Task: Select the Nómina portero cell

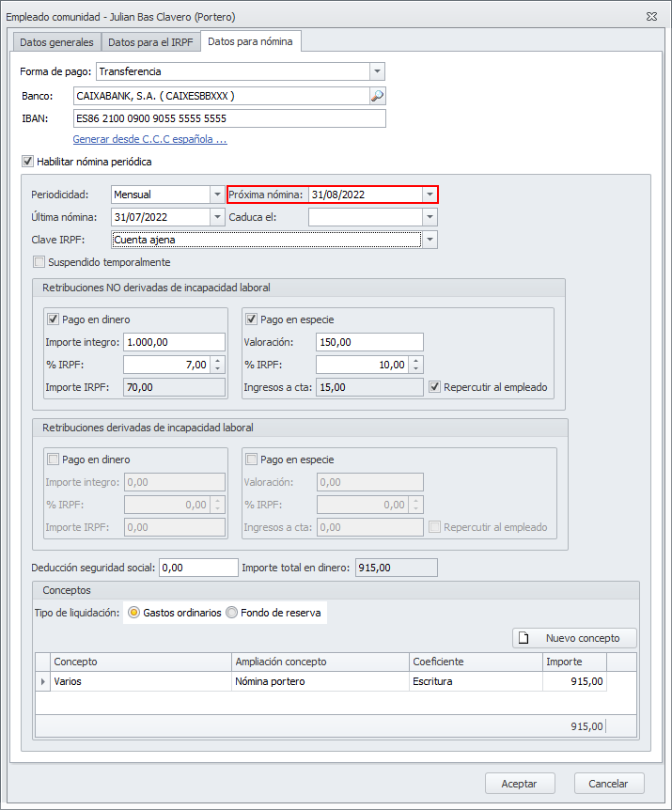Action: click(x=320, y=681)
